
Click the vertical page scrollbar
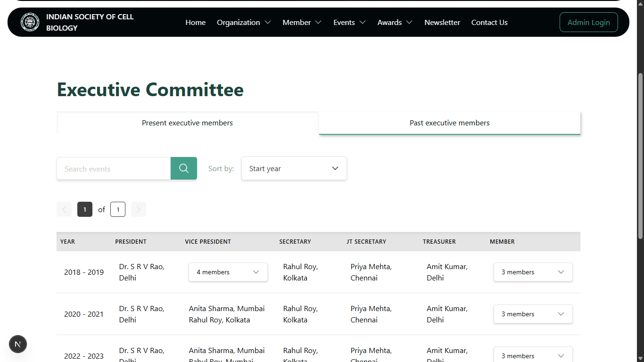tap(640, 156)
